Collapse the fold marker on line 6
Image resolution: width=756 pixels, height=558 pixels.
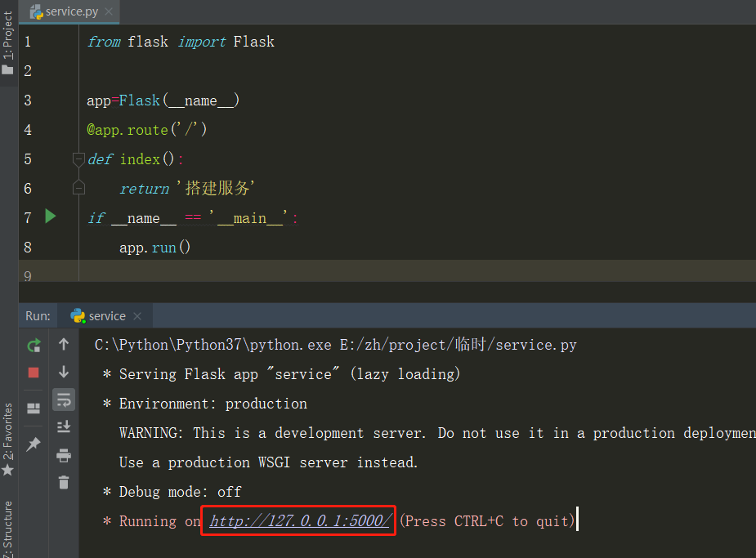[x=78, y=188]
